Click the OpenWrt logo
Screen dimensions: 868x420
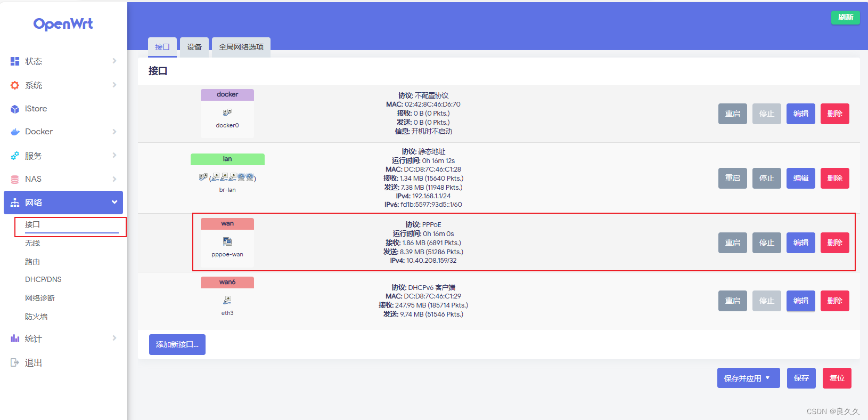[63, 24]
